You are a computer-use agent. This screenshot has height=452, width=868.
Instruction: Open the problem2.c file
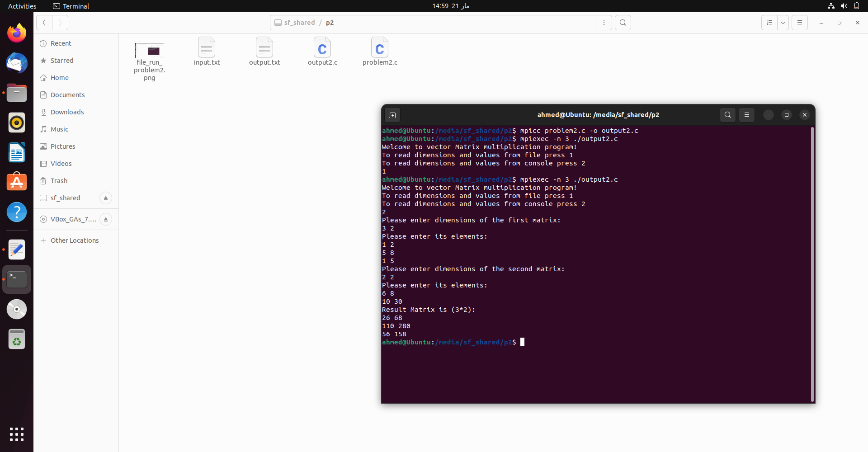click(380, 51)
